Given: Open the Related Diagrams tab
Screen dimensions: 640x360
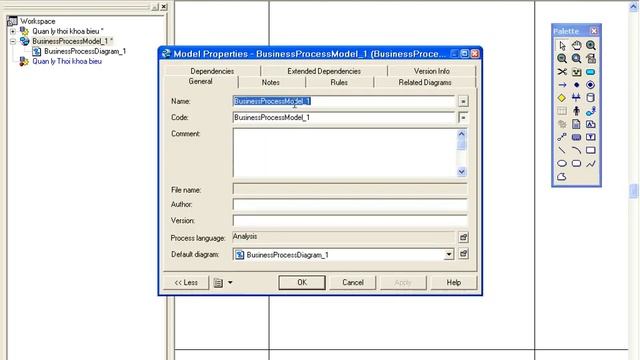Looking at the screenshot, I should click(425, 82).
